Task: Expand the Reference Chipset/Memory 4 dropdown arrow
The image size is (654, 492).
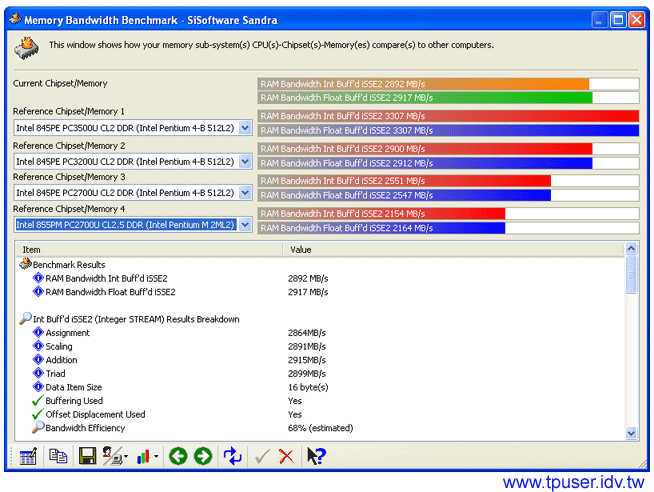Action: (x=245, y=225)
